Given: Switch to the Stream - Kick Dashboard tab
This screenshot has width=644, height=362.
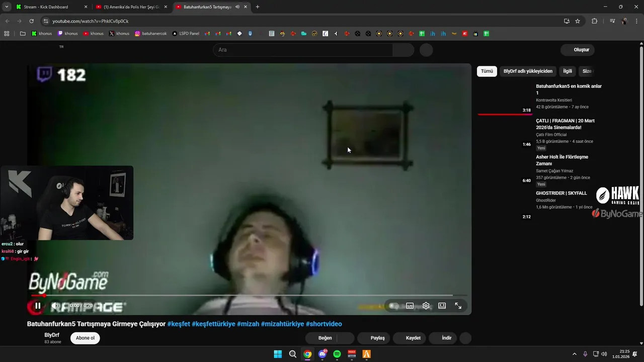Looking at the screenshot, I should pyautogui.click(x=51, y=7).
